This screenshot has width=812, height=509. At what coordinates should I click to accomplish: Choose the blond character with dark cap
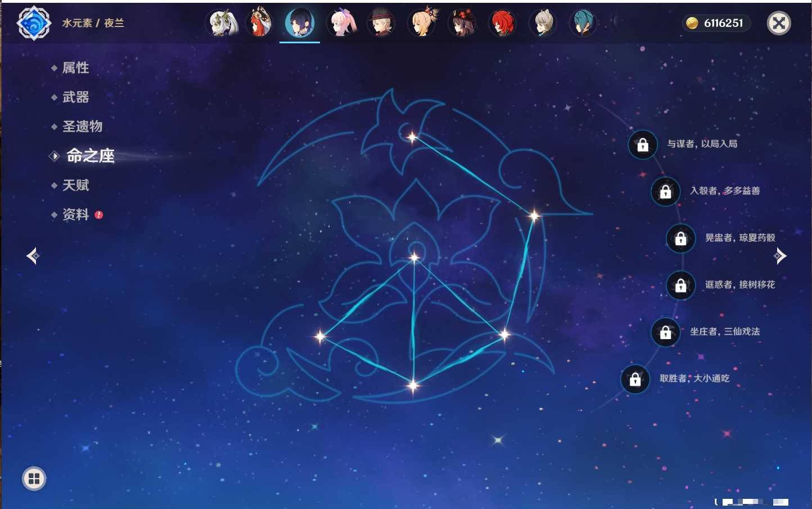(381, 23)
